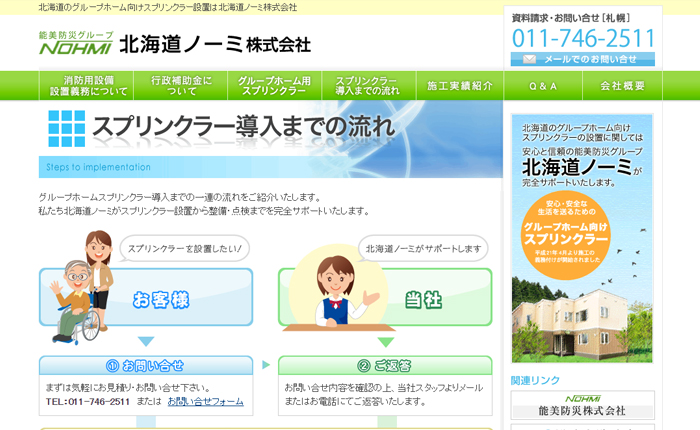Go to the Q&A menu item
This screenshot has height=430, width=700.
pyautogui.click(x=543, y=85)
